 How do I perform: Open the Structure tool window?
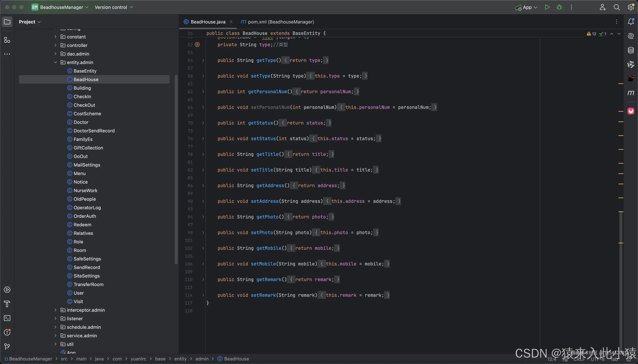click(x=7, y=40)
